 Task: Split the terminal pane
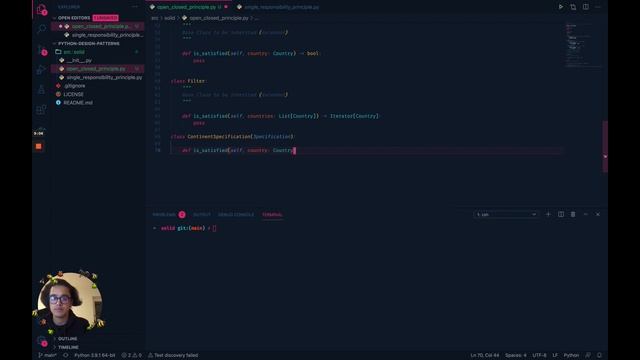pyautogui.click(x=561, y=214)
